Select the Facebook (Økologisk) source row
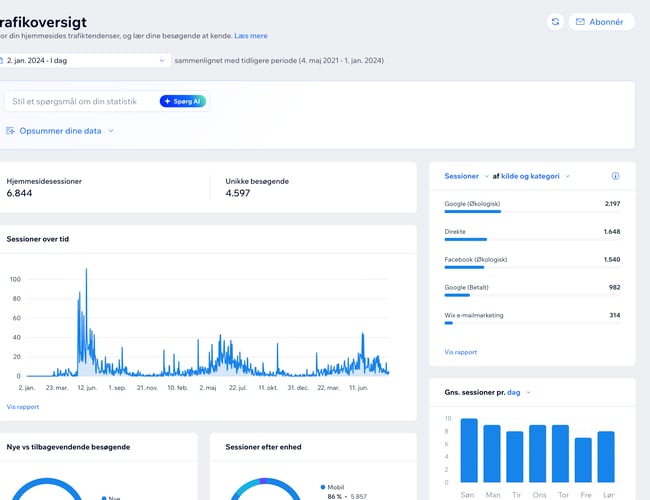 coord(532,263)
